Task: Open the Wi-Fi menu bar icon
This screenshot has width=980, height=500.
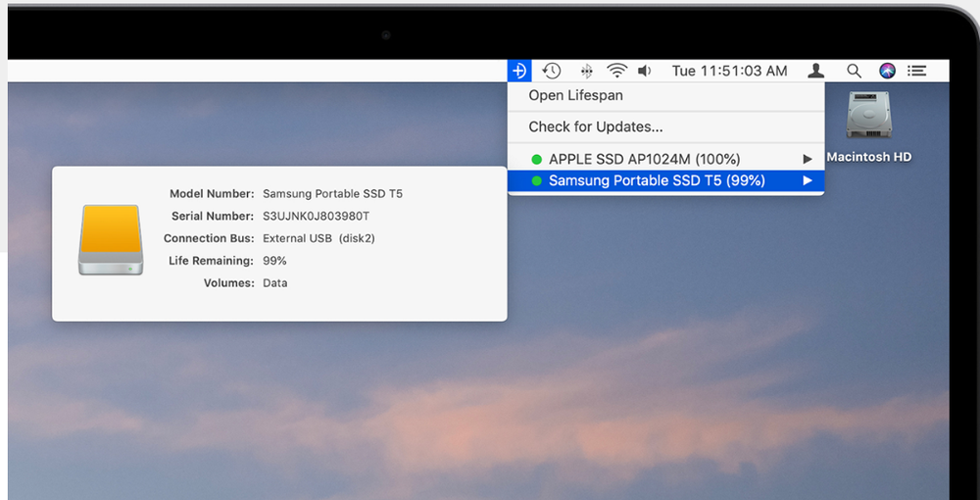Action: tap(616, 72)
